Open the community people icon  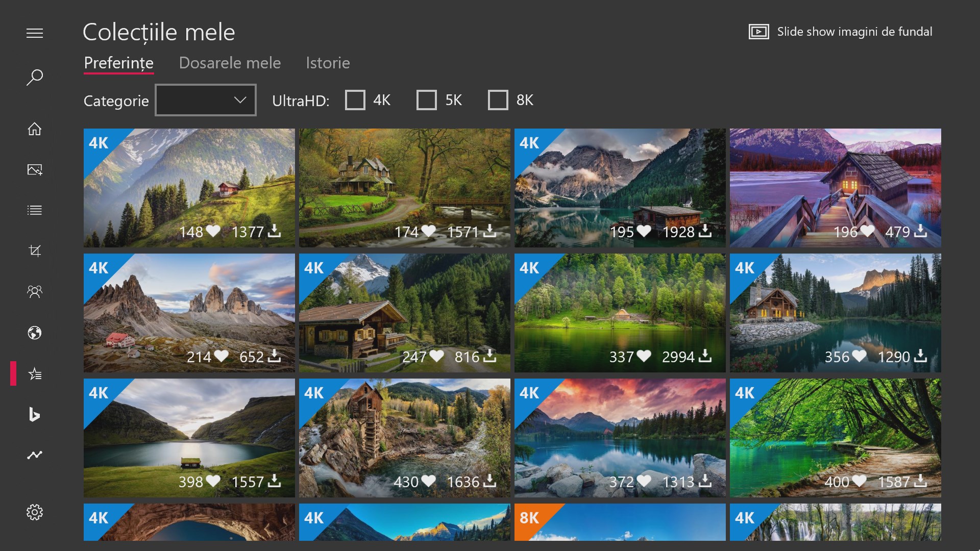click(35, 292)
